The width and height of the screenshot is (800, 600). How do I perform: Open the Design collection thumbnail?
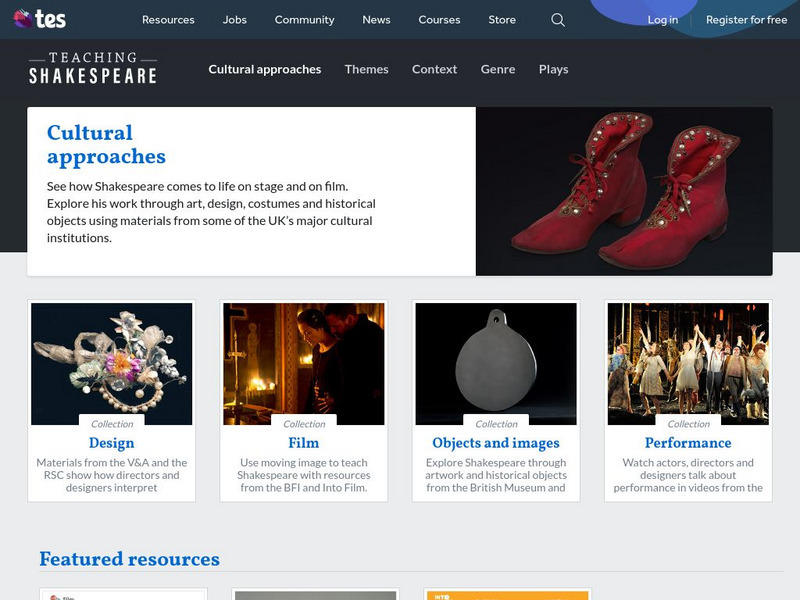point(112,364)
